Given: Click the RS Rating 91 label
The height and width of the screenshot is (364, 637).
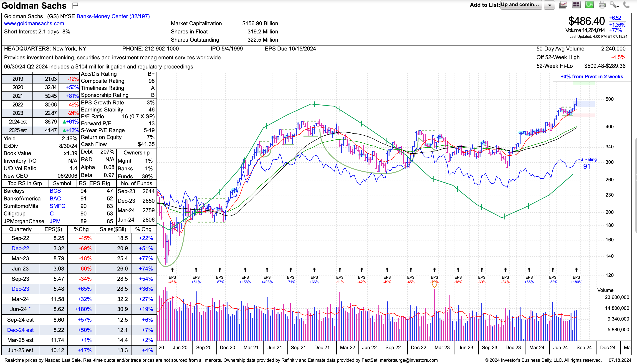Looking at the screenshot, I should (587, 164).
